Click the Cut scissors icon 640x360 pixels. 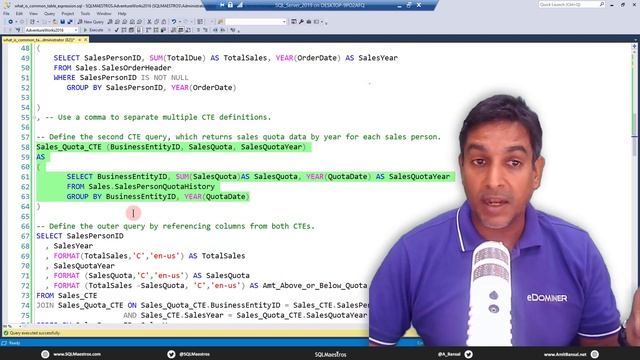[x=149, y=22]
